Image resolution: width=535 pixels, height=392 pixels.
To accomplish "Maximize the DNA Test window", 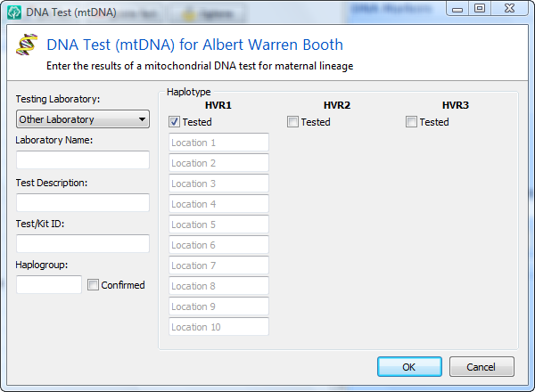I will [480, 8].
